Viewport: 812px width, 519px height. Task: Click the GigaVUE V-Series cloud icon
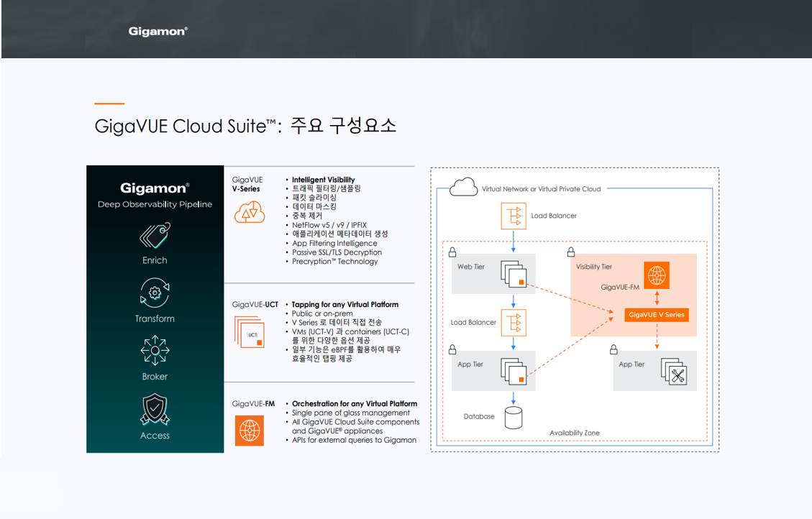250,213
